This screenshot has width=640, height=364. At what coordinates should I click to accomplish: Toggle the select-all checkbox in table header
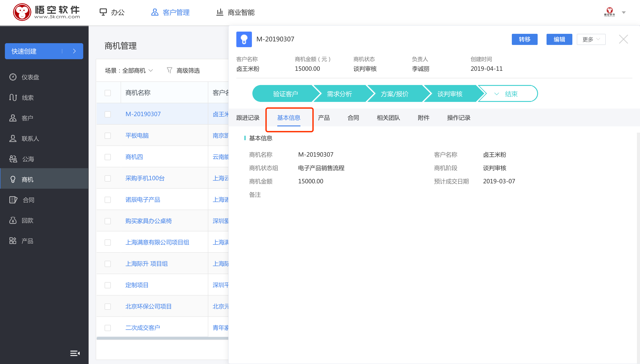pos(108,93)
